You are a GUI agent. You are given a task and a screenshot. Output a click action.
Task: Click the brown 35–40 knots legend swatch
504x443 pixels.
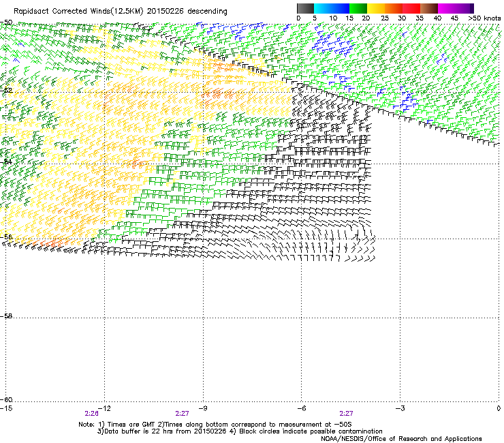[x=429, y=8]
